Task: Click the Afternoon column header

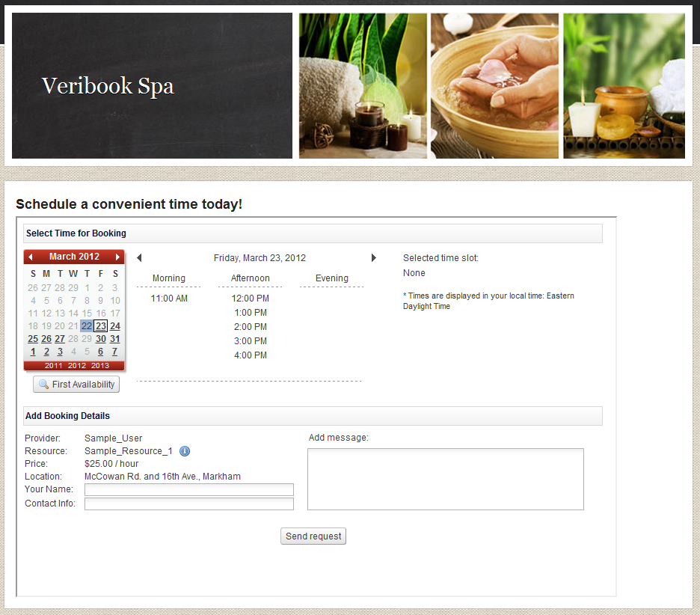Action: 250,278
